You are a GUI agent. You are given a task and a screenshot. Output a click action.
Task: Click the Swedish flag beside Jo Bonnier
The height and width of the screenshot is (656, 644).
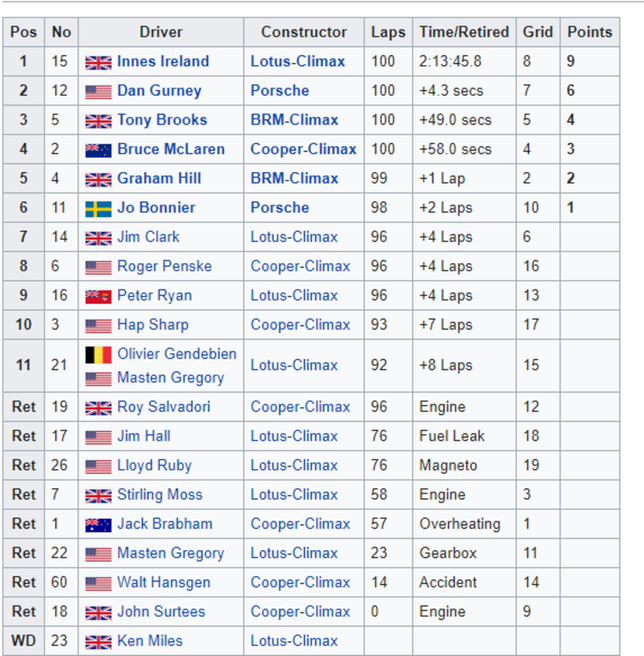(98, 209)
